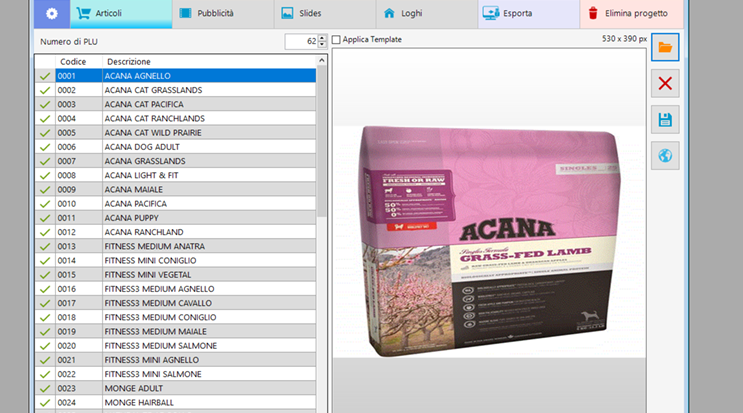Open the Pubblicità tab
The width and height of the screenshot is (743, 413).
point(223,13)
